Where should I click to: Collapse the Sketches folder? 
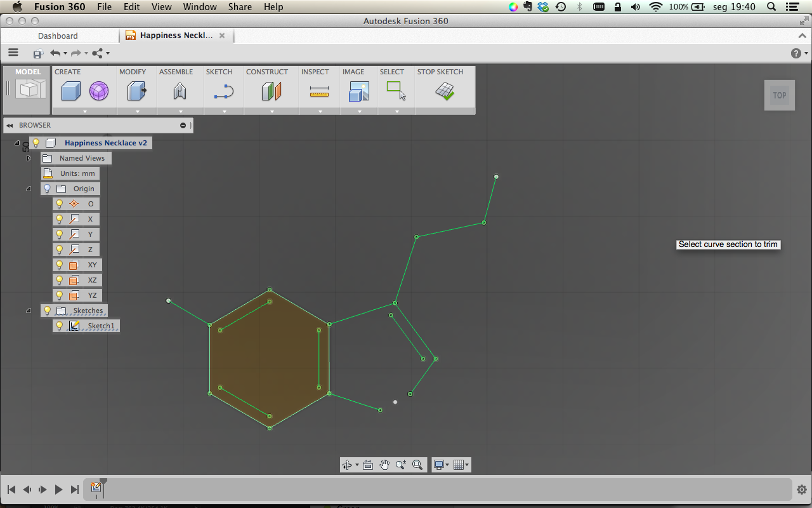tap(29, 311)
